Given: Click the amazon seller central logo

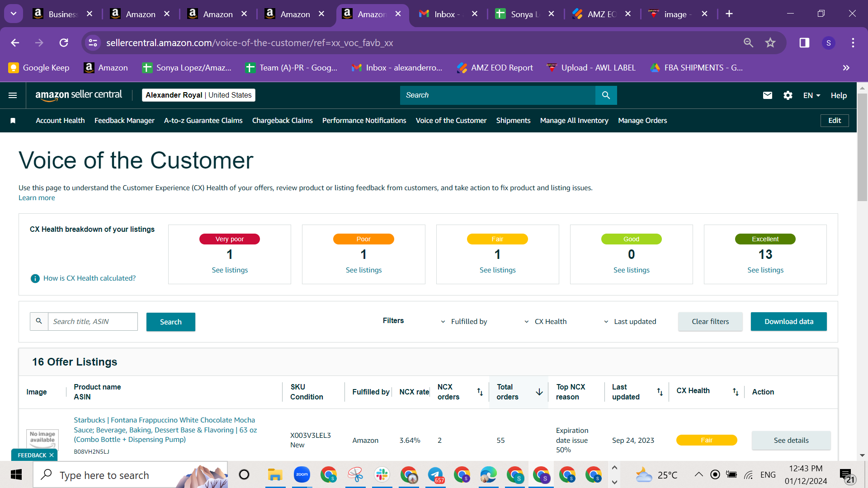Looking at the screenshot, I should [x=79, y=95].
